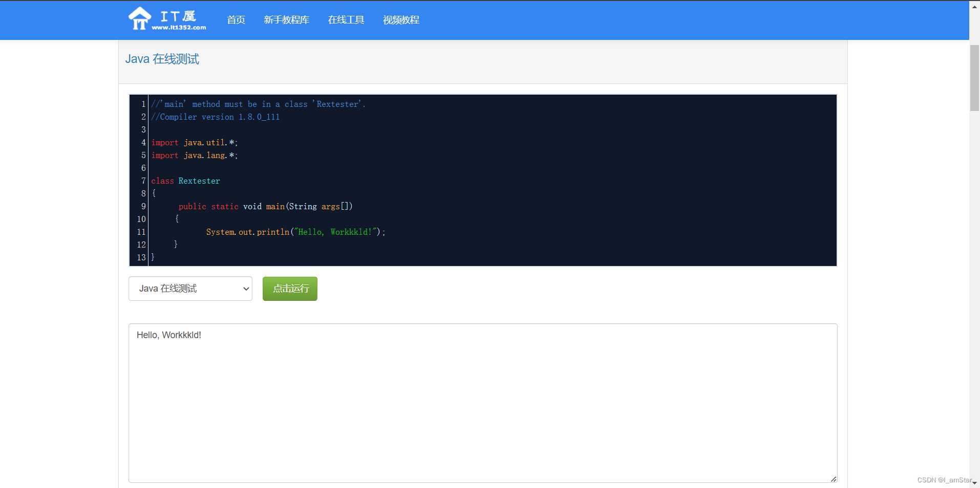Click the public static void main line
This screenshot has height=488, width=980.
tap(265, 206)
